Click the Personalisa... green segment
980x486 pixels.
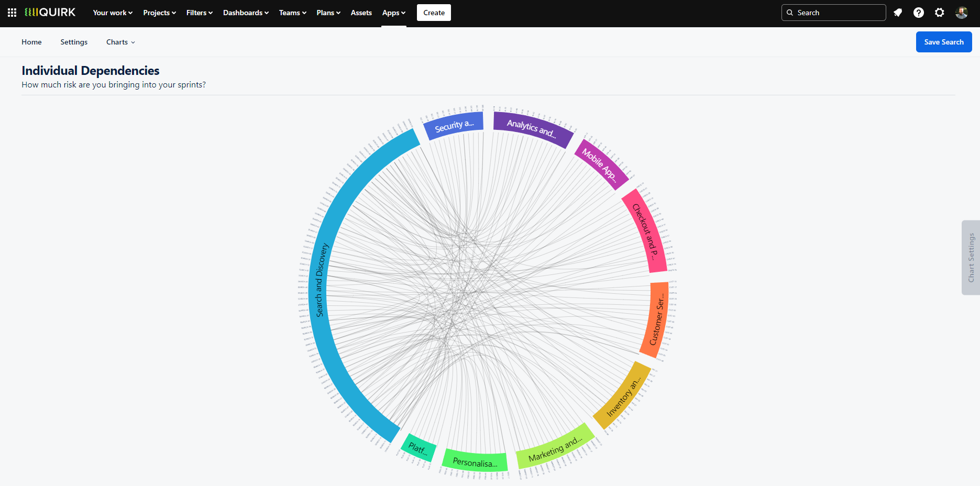click(x=475, y=462)
